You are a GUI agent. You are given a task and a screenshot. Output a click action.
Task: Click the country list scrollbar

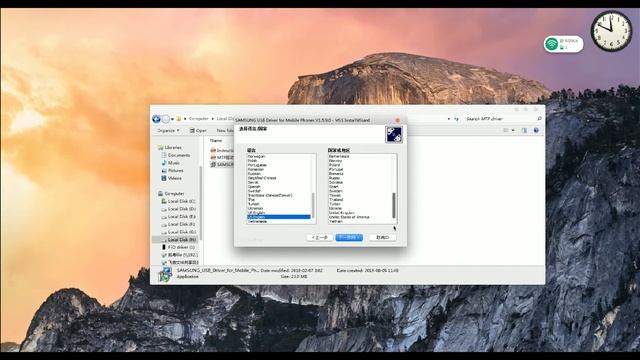tap(394, 206)
